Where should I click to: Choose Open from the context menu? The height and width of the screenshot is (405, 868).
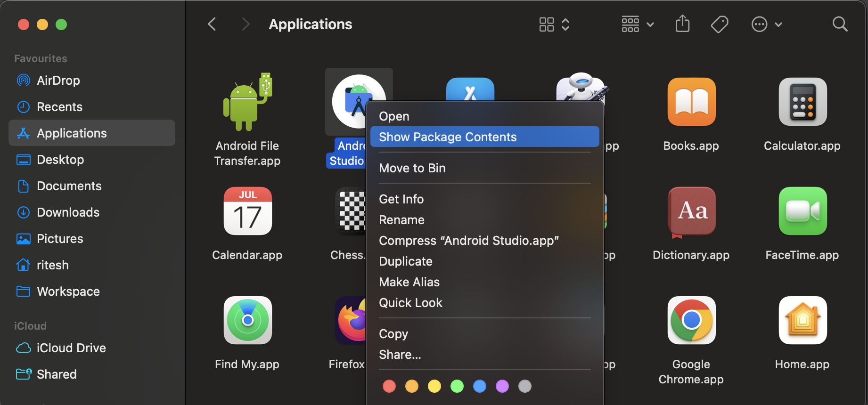(485, 116)
